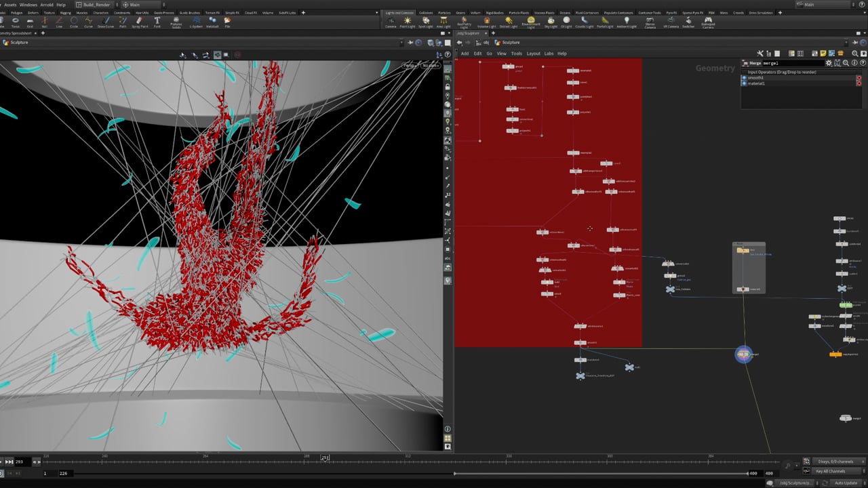Toggle the red flag on the smooth1 input
The image size is (868, 488).
point(859,78)
